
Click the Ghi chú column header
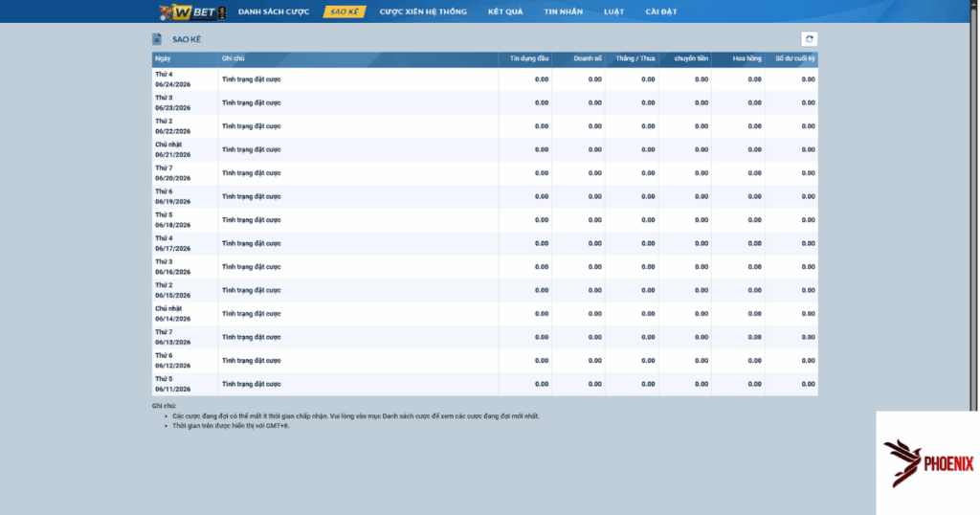234,58
